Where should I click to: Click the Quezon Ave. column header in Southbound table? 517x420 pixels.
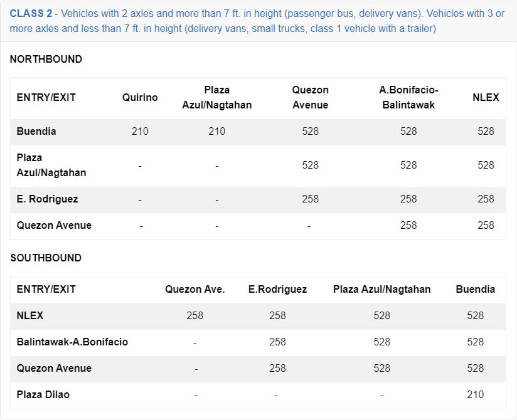tap(195, 289)
